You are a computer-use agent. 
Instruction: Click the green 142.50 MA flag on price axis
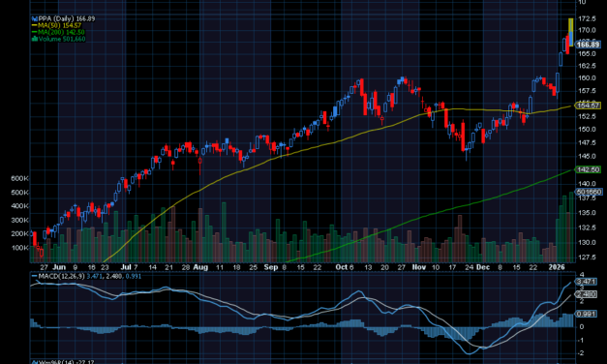pos(588,169)
